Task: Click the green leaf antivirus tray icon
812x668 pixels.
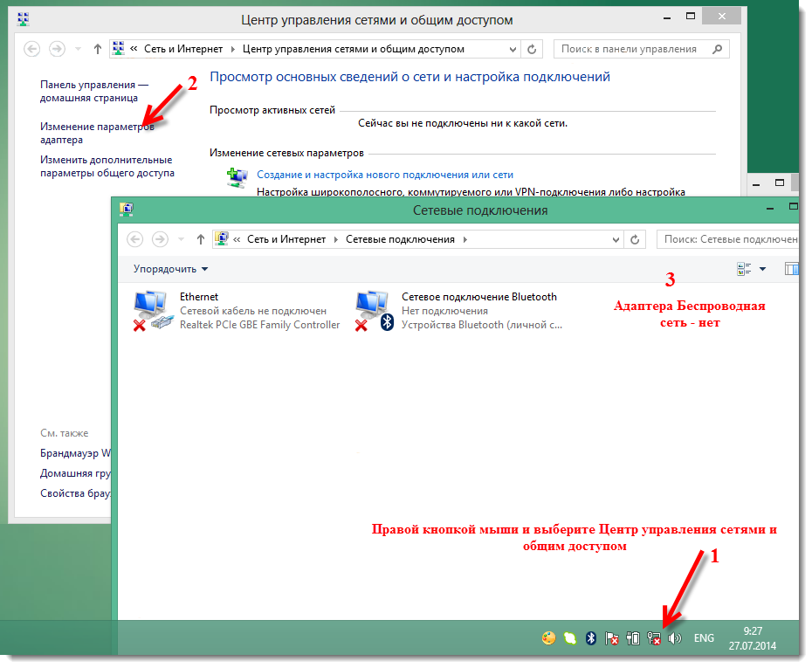Action: pos(569,637)
